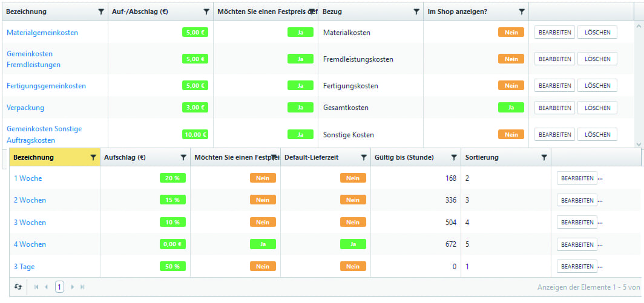This screenshot has width=644, height=303.
Task: Jump to first page in pager
Action: point(36,287)
